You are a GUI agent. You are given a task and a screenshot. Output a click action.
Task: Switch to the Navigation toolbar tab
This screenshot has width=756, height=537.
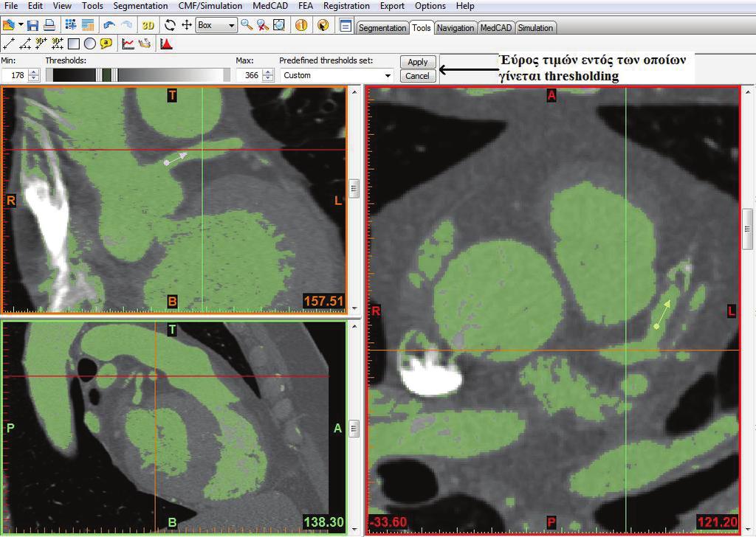(455, 28)
